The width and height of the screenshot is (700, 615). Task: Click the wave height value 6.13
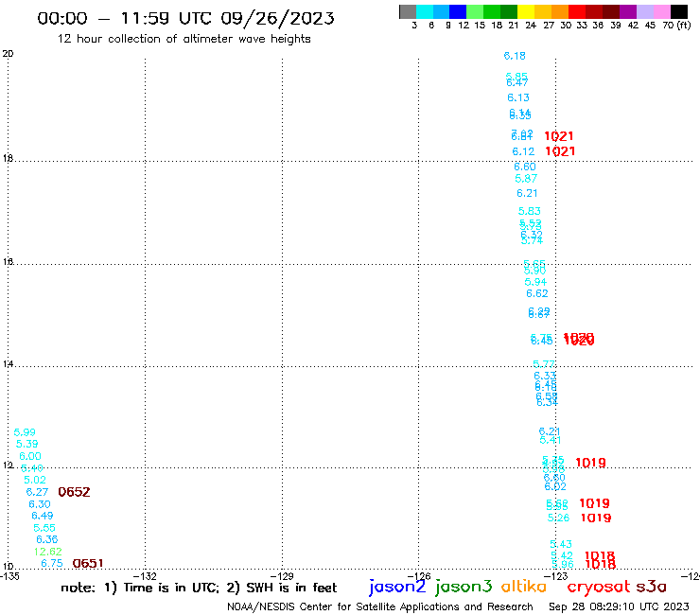point(518,97)
